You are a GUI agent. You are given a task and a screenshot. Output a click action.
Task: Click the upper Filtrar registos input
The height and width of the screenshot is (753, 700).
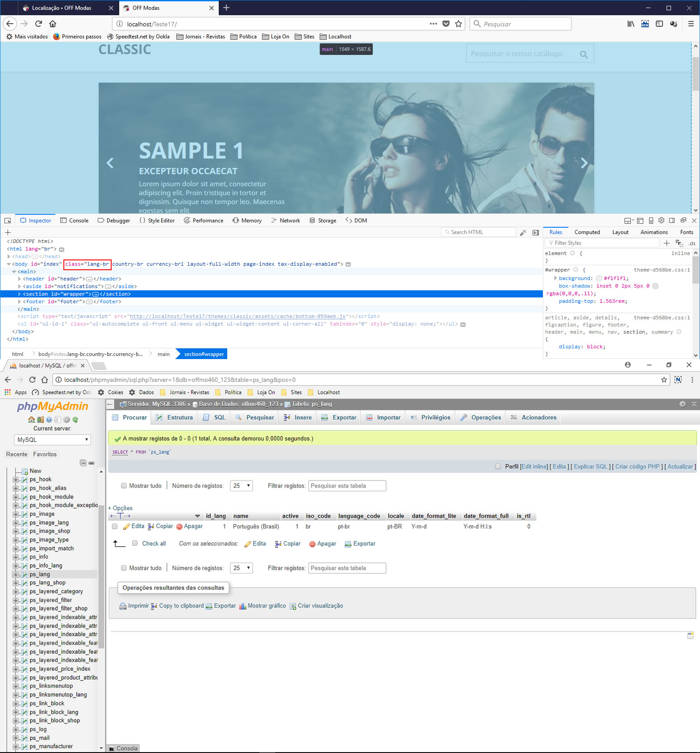347,485
